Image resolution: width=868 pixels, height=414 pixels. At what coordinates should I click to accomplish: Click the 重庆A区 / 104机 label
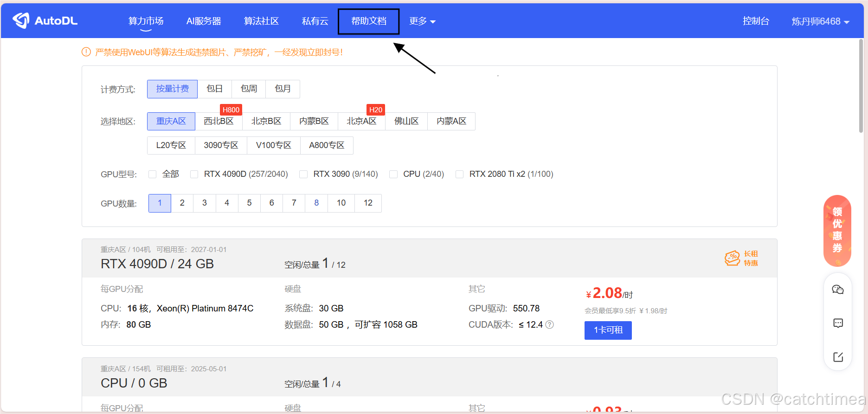click(x=126, y=250)
